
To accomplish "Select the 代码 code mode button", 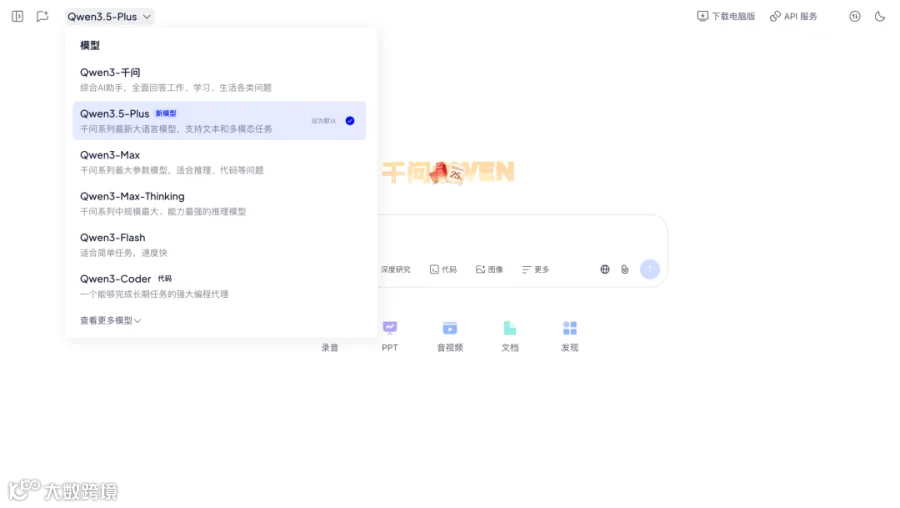I will click(x=443, y=269).
